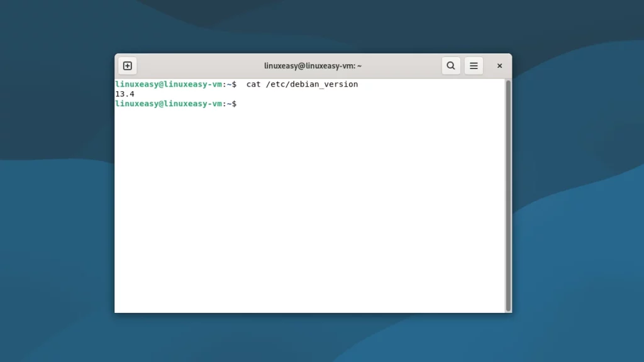
Task: Click the tilde in the prompt path
Action: click(230, 84)
